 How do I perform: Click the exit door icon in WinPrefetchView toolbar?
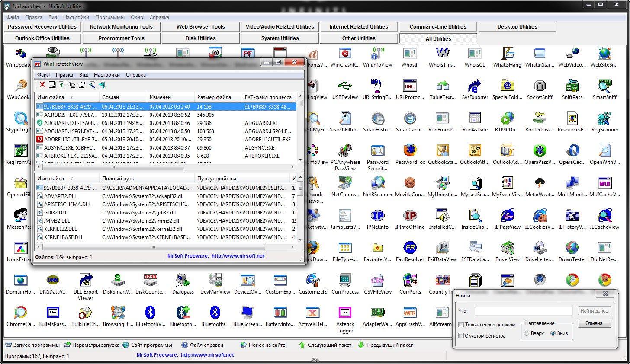(102, 85)
